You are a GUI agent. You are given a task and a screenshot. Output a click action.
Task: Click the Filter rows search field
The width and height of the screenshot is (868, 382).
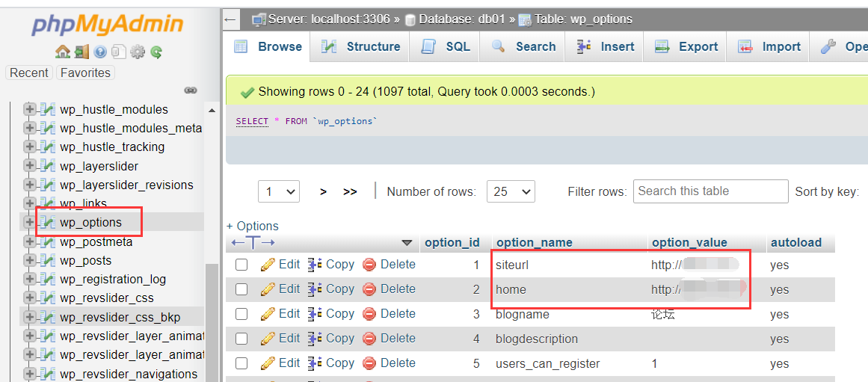coord(710,191)
